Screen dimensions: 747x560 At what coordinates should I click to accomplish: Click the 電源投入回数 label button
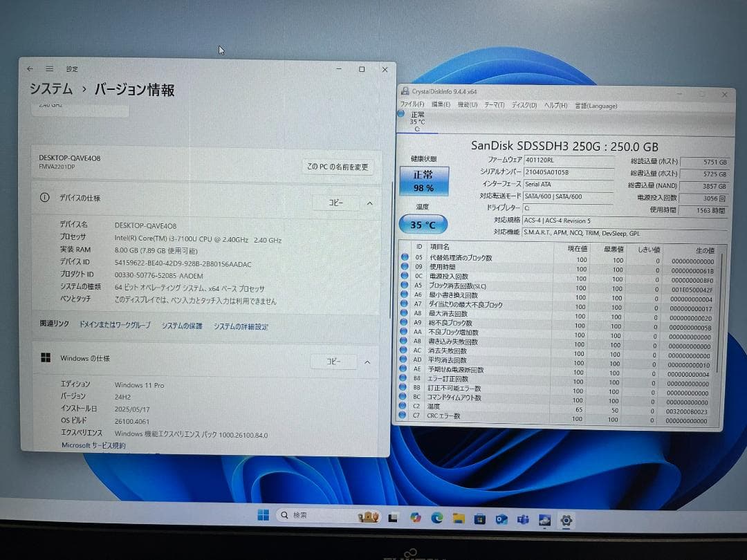pos(656,197)
